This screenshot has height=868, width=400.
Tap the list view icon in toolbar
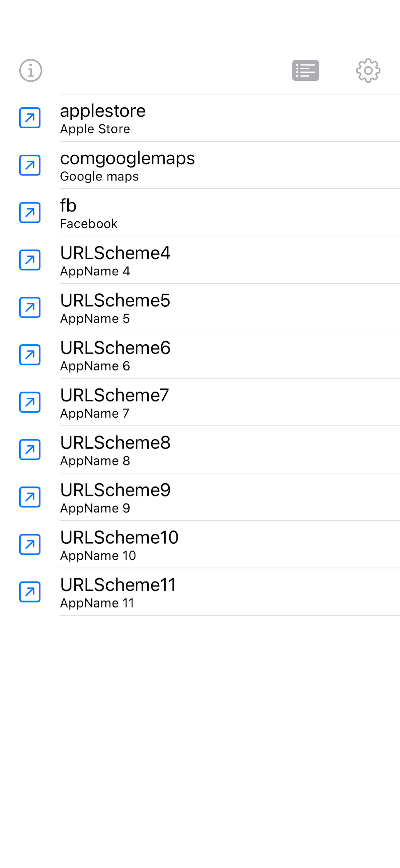click(305, 70)
